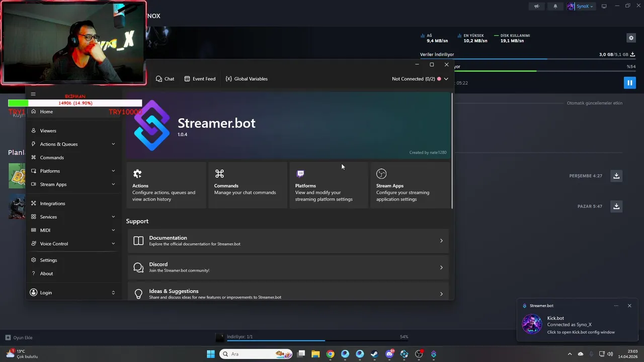
Task: Click the Streamer.bot home page scrollbar
Action: [452, 151]
